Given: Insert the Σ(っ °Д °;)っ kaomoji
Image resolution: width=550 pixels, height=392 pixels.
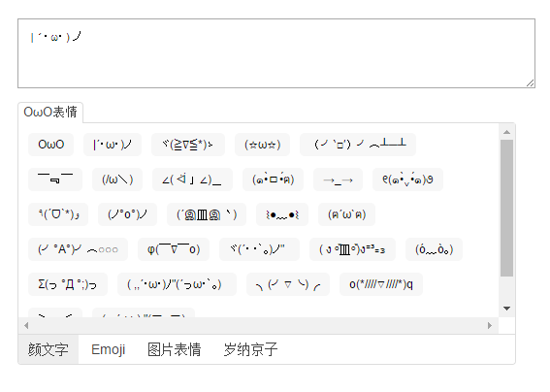Looking at the screenshot, I should (68, 284).
